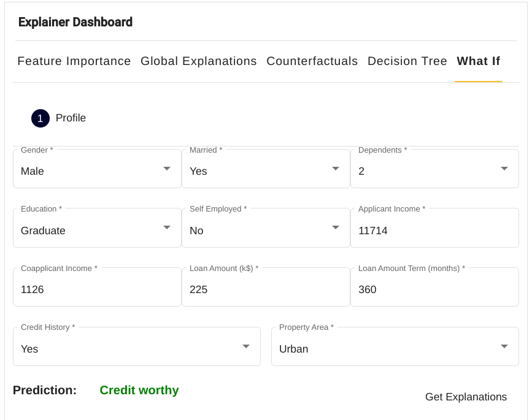The width and height of the screenshot is (532, 420).
Task: Expand the Self Employed dropdown arrow
Action: click(336, 227)
